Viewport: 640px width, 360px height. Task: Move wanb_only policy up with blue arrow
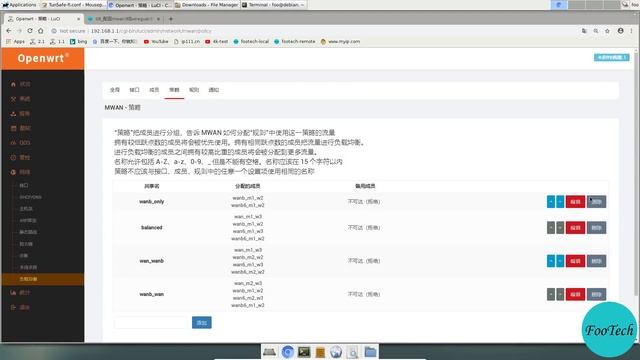551,202
